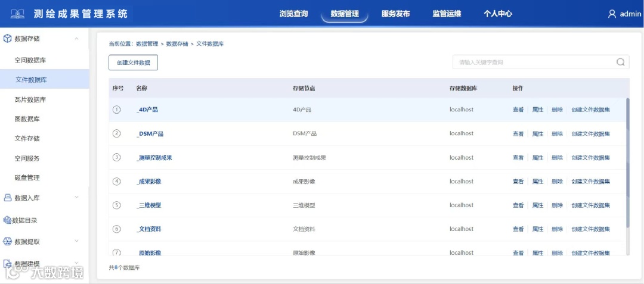Click the search magnifier icon

[x=621, y=63]
